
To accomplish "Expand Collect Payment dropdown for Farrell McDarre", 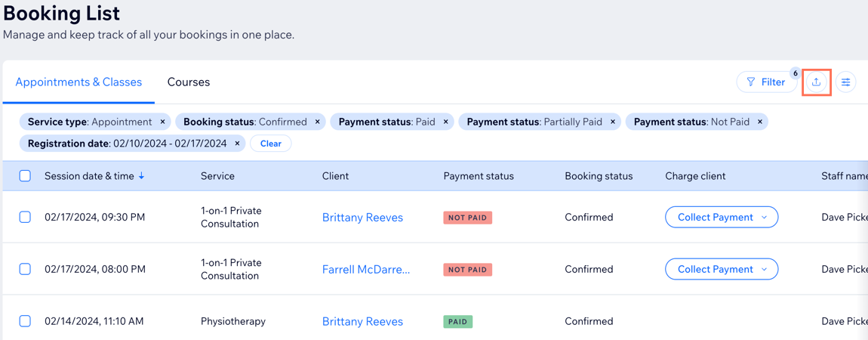I will (764, 269).
